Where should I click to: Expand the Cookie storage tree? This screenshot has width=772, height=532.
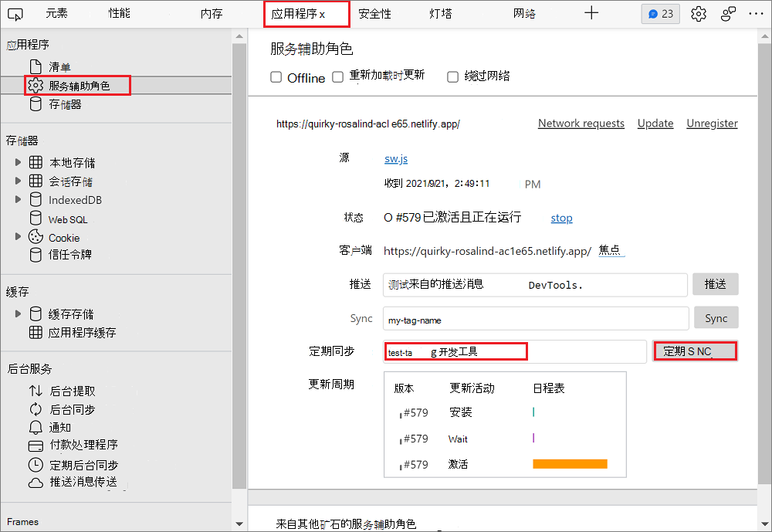point(18,237)
